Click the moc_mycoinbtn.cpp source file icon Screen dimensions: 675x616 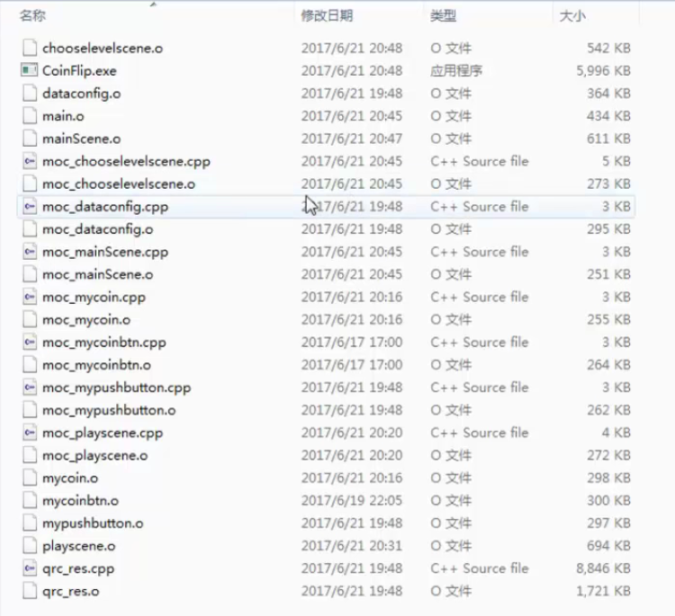pos(30,342)
